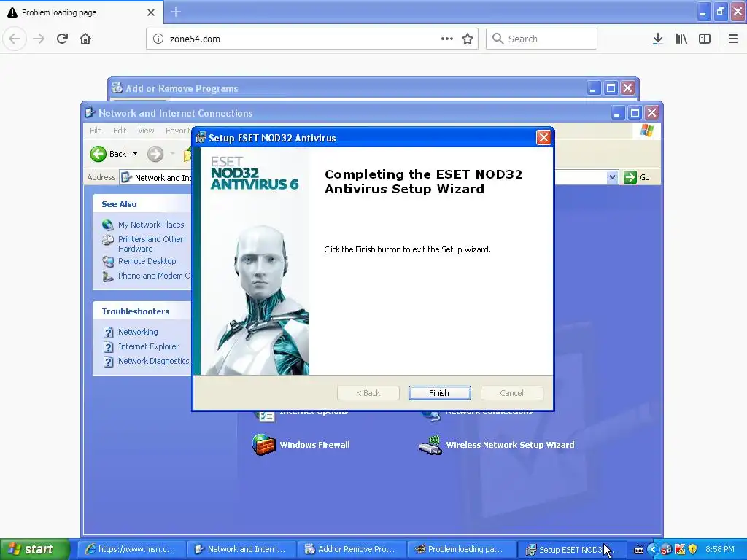Click the Windows Firewall icon
This screenshot has height=560, width=747.
pos(264,445)
